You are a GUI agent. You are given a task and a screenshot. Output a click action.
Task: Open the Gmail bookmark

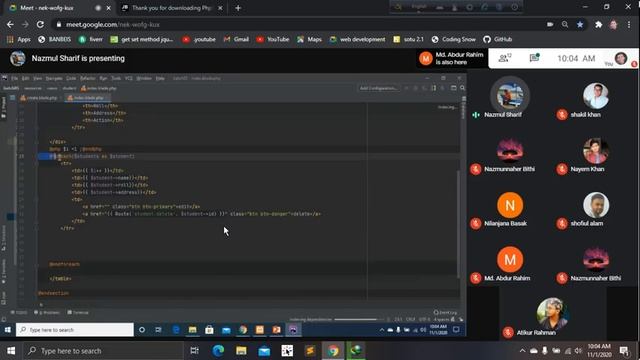click(236, 39)
